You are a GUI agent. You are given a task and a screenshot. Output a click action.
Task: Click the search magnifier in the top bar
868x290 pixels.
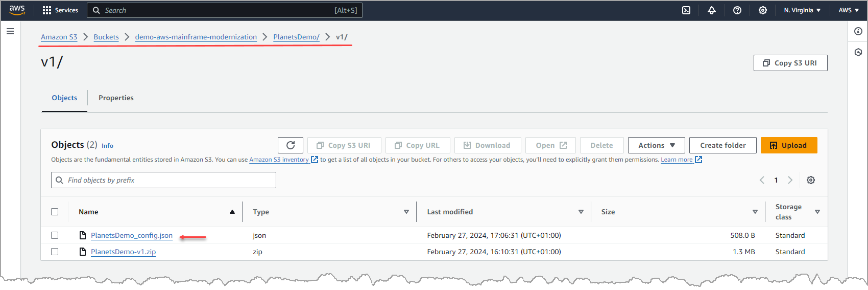[97, 10]
